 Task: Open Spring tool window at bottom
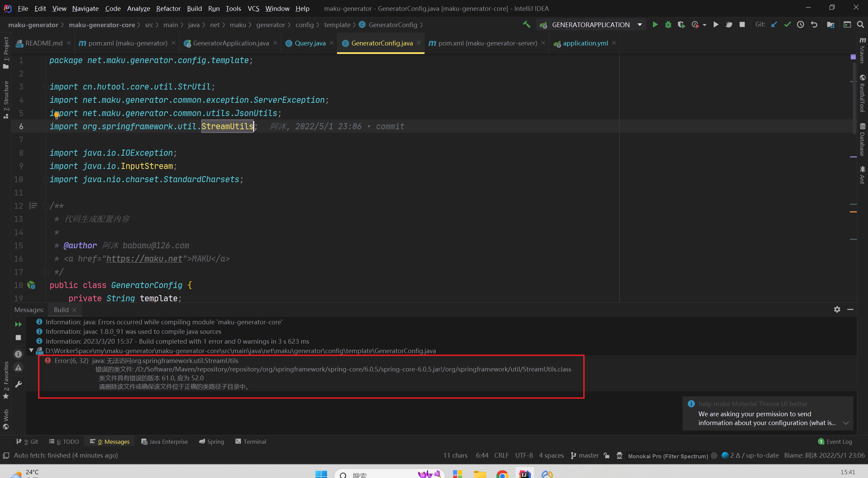[212, 441]
